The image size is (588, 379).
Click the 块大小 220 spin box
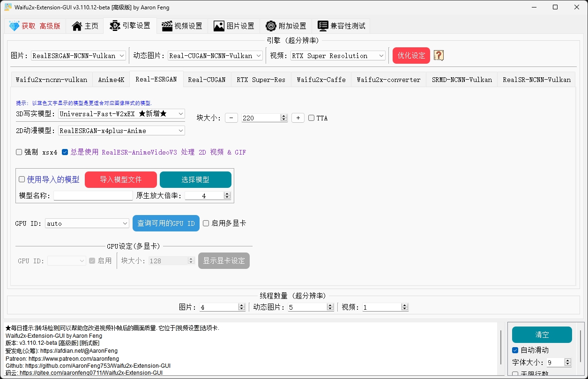pos(264,118)
